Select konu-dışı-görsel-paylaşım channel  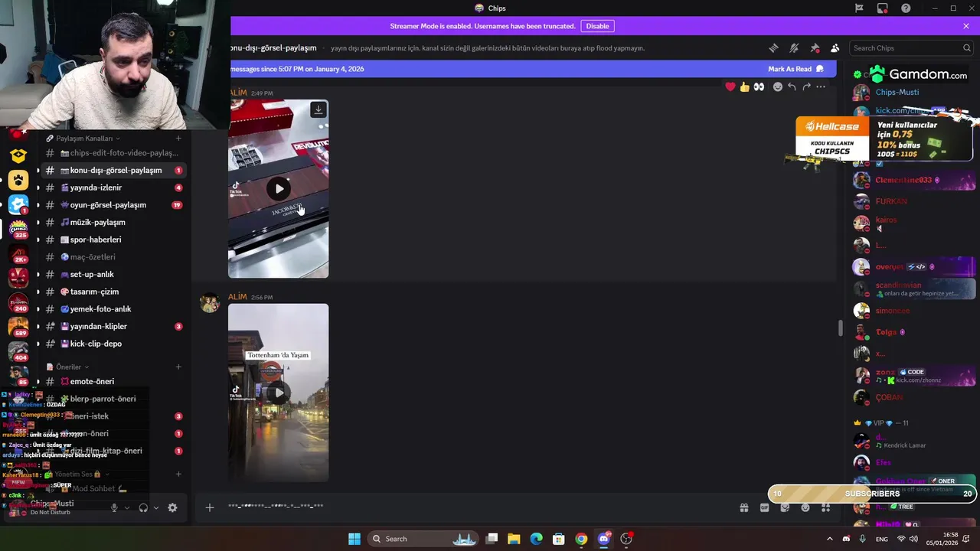[112, 170]
